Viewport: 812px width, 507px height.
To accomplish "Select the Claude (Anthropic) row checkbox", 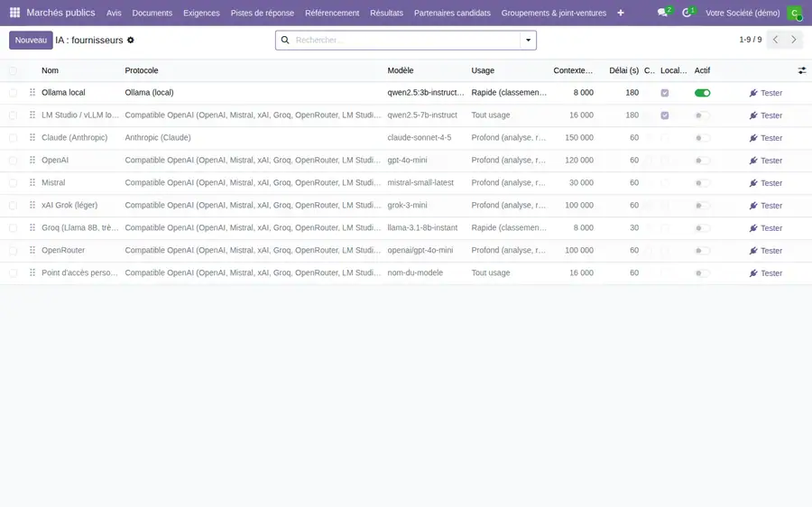I will tap(13, 138).
